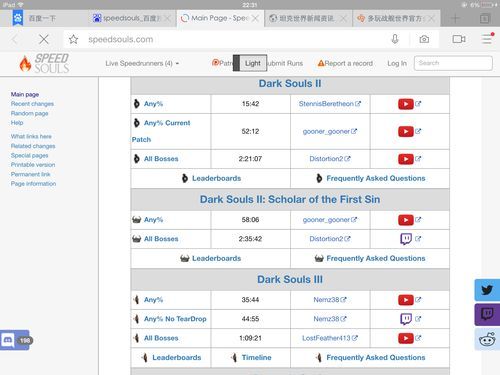Stop page loading with the X button

point(44,39)
